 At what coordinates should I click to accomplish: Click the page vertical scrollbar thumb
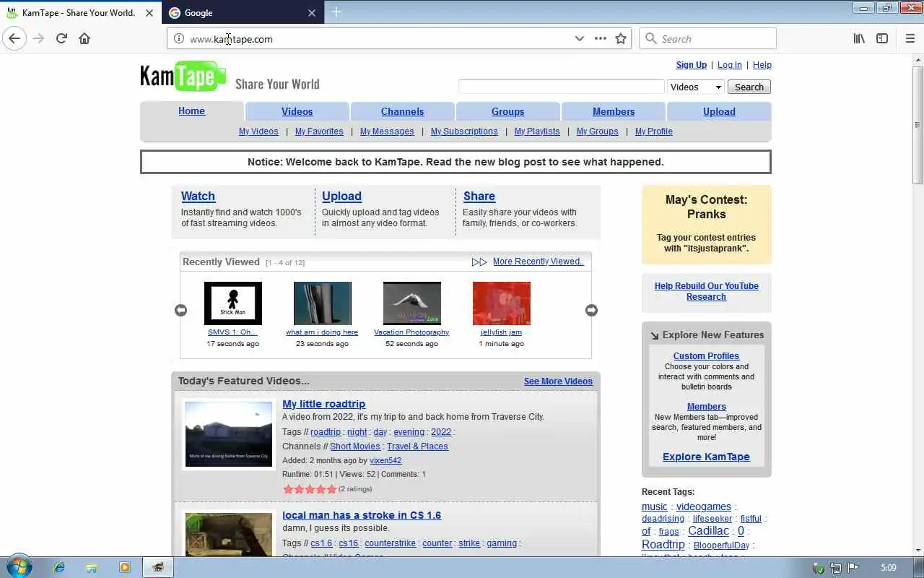(918, 124)
